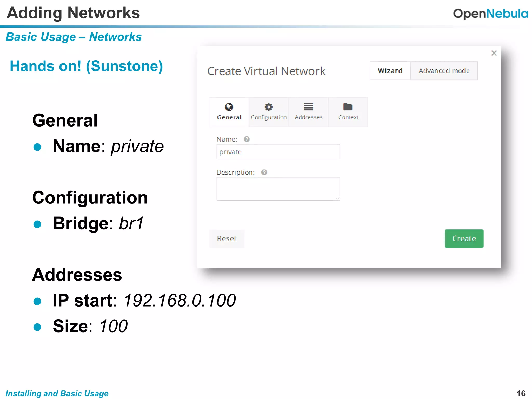Open the Addresses tab
Image resolution: width=532 pixels, height=399 pixels.
coord(309,112)
